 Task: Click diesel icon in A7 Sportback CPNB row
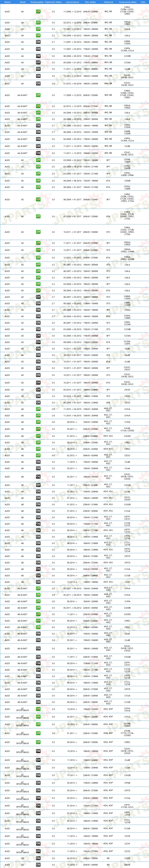[x=38, y=782]
